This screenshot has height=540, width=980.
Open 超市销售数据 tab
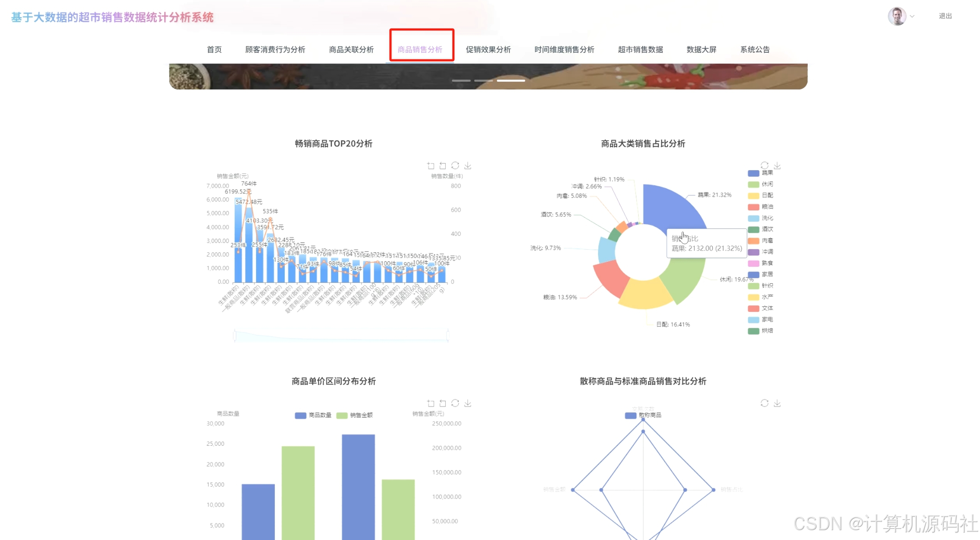coord(640,50)
